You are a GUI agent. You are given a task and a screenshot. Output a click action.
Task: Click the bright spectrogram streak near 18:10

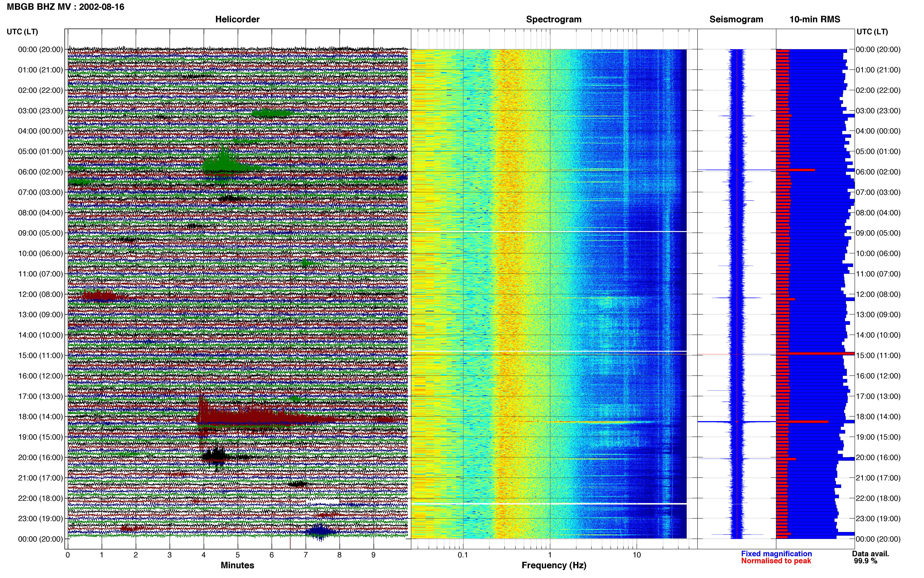pyautogui.click(x=589, y=422)
